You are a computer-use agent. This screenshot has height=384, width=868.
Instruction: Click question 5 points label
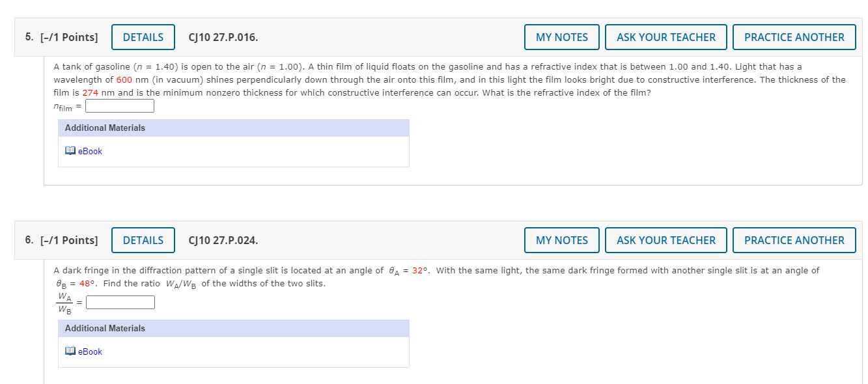point(62,37)
